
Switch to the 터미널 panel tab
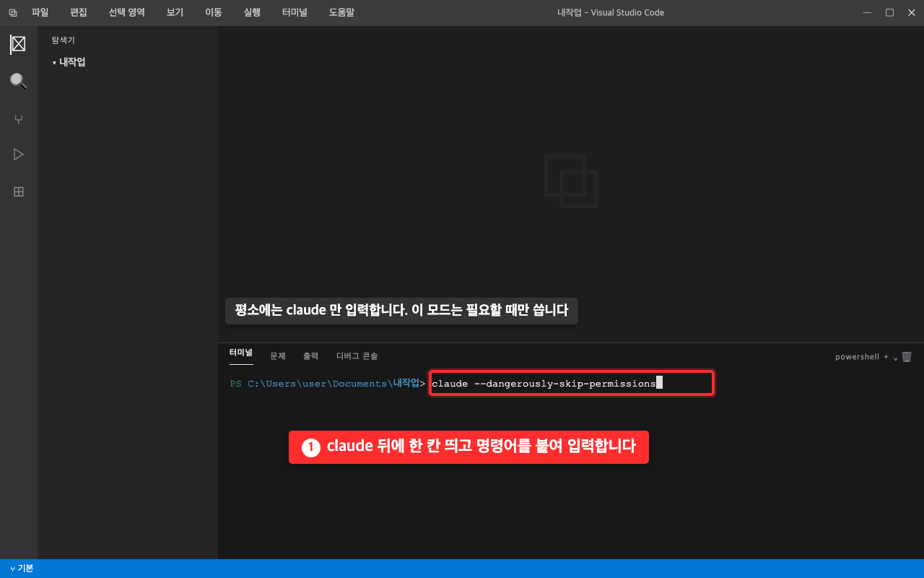pyautogui.click(x=241, y=353)
